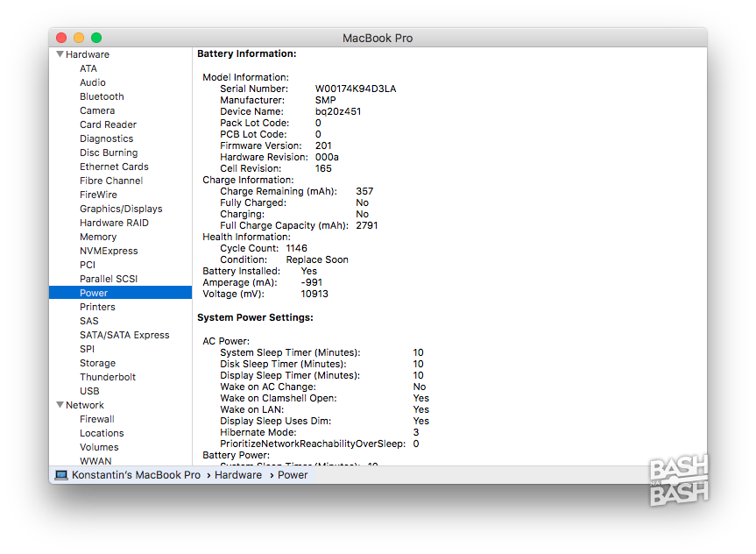Click the Hardware category label in sidebar
756x554 pixels.
coord(88,54)
